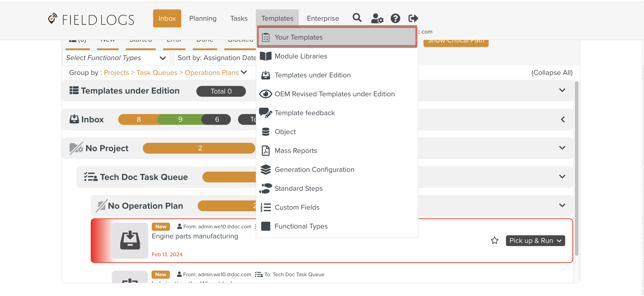
Task: Click the search magnifier icon
Action: (357, 18)
